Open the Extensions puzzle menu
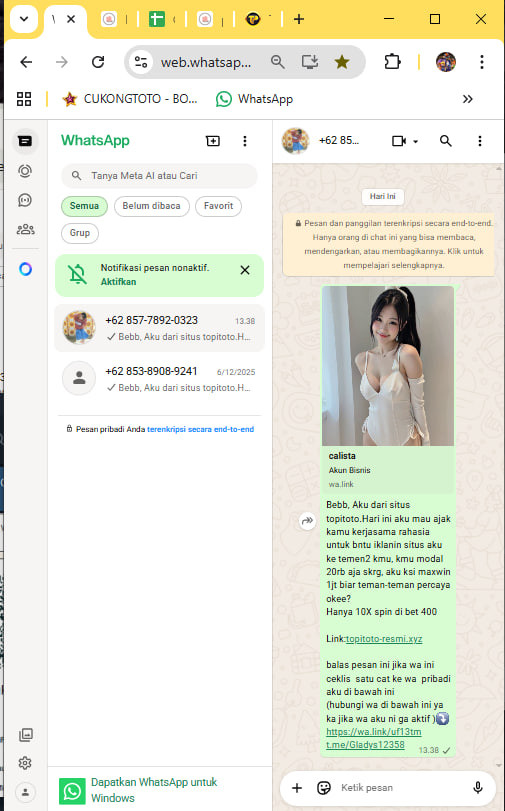This screenshot has height=811, width=505. tap(393, 62)
